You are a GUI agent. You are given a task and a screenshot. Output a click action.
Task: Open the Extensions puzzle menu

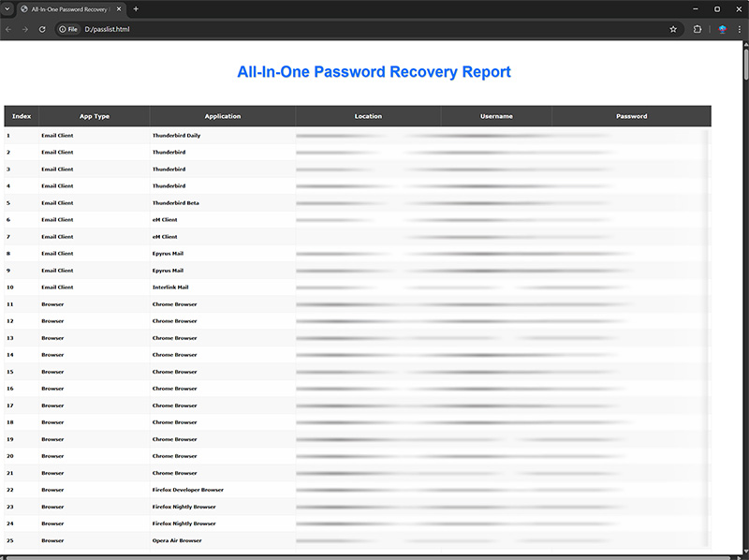[x=697, y=29]
